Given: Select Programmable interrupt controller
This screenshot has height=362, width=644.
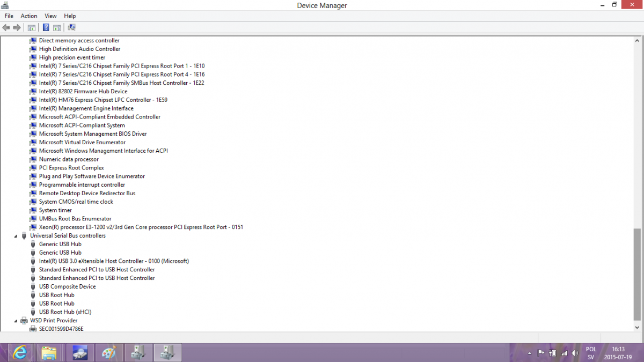Looking at the screenshot, I should 82,185.
